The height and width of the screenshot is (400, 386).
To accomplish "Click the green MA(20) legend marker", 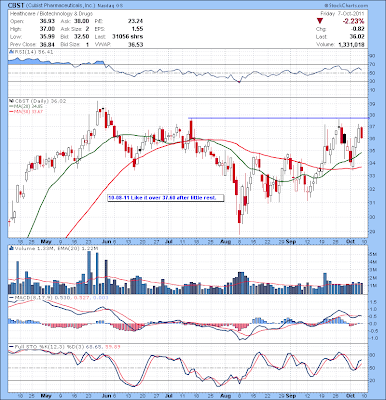I will 12,106.
